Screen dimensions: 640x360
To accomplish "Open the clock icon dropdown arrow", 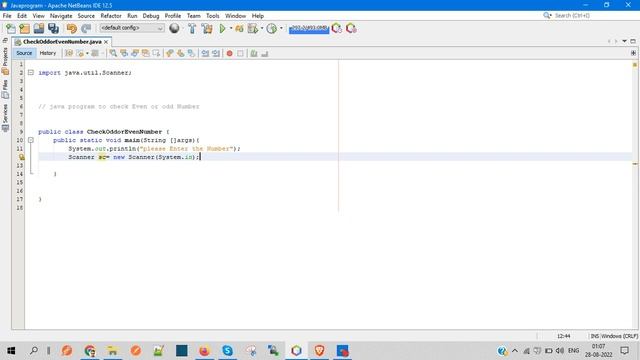I will coord(281,28).
